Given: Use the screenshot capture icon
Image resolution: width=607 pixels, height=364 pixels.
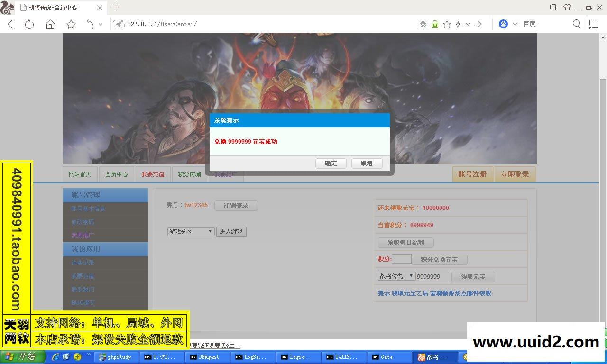Looking at the screenshot, I should [593, 24].
